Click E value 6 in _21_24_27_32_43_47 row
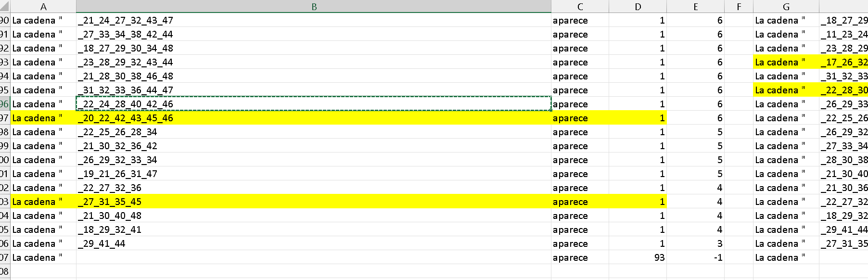The width and height of the screenshot is (868, 280). pos(695,20)
